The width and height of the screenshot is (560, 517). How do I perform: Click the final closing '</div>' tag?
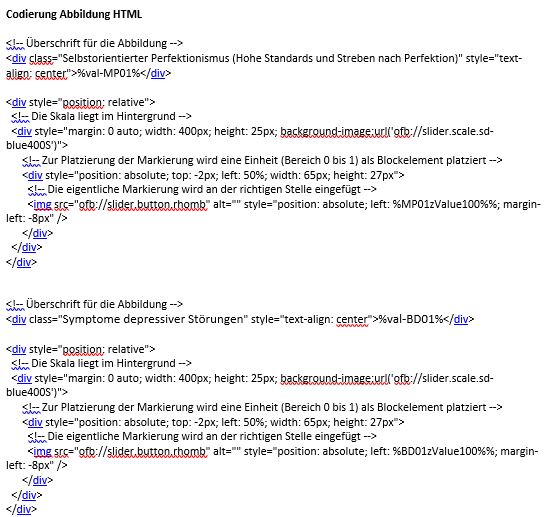click(21, 510)
